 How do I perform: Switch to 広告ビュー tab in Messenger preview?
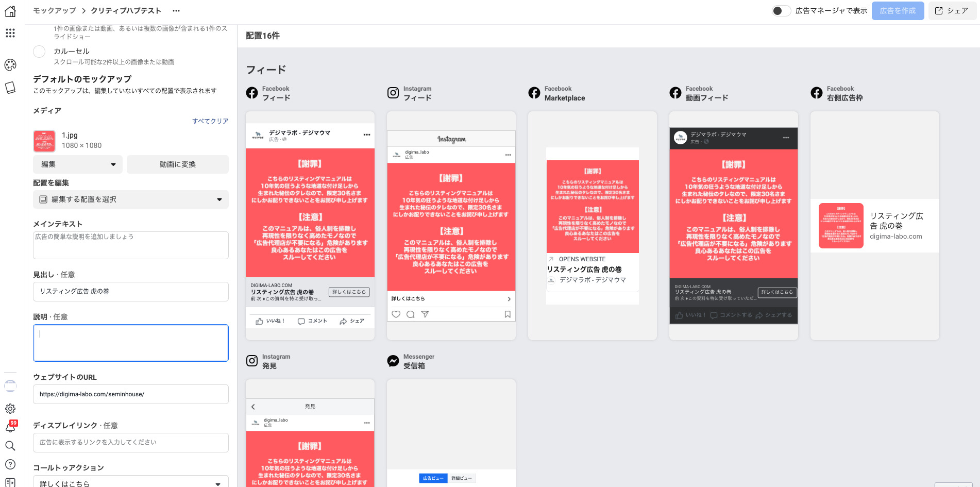point(433,478)
